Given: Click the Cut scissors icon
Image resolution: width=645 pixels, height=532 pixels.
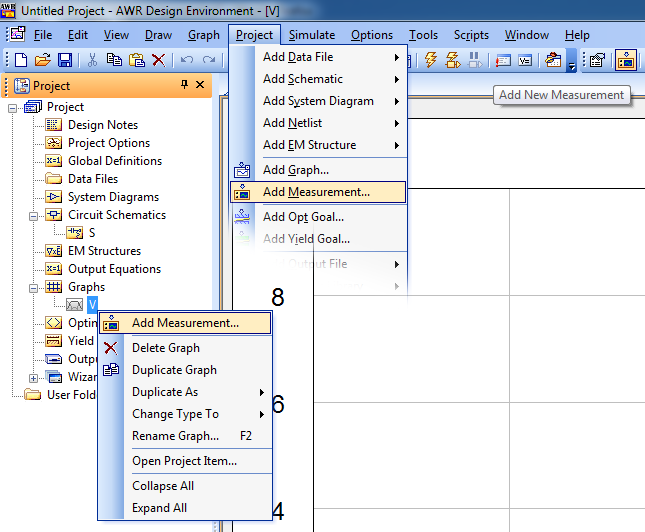Looking at the screenshot, I should click(x=92, y=60).
